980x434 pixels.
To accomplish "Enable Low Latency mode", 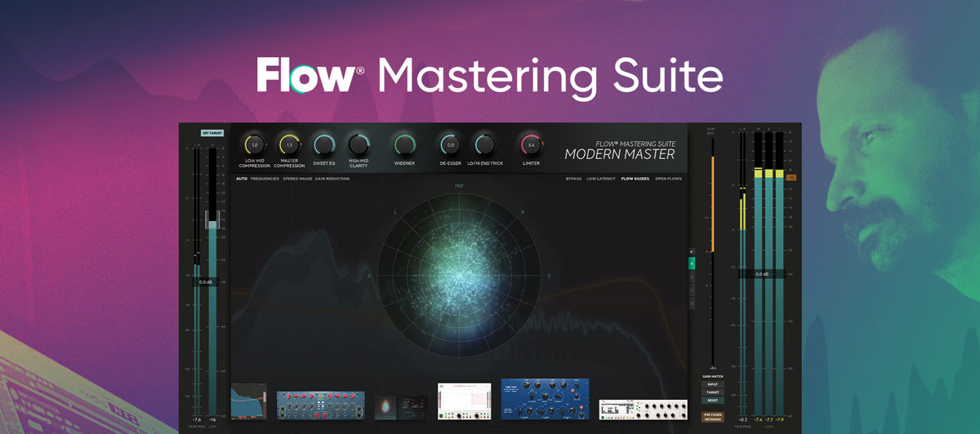I will [x=600, y=179].
